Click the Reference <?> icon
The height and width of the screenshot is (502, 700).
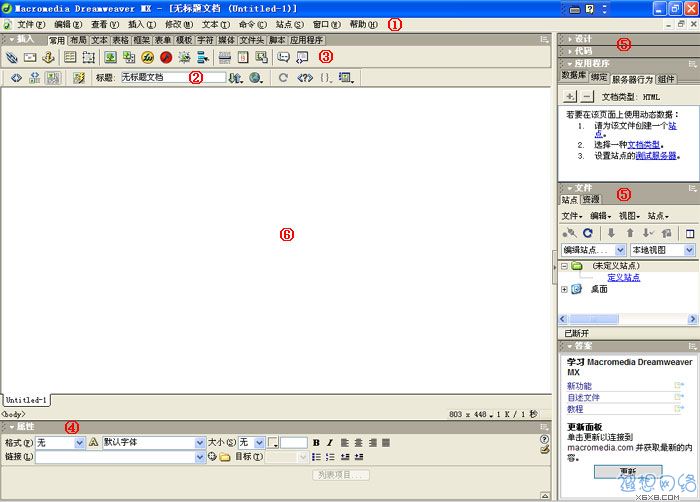pyautogui.click(x=305, y=78)
